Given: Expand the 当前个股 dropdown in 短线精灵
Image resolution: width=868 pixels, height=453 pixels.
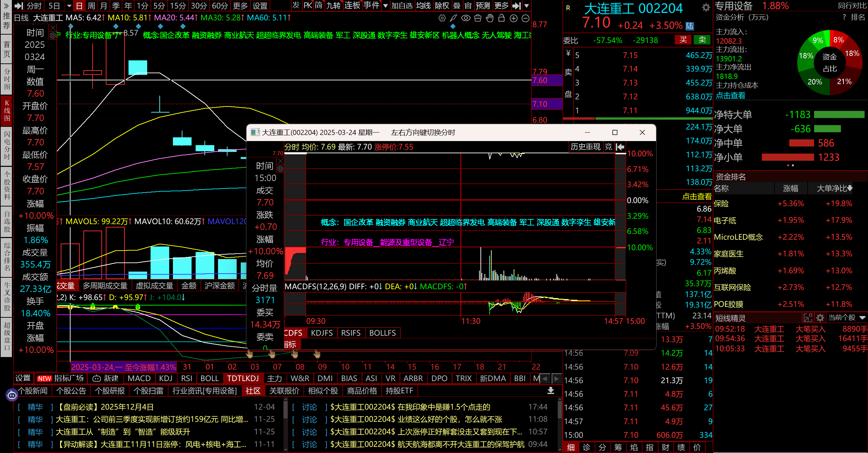Looking at the screenshot, I should point(862,318).
